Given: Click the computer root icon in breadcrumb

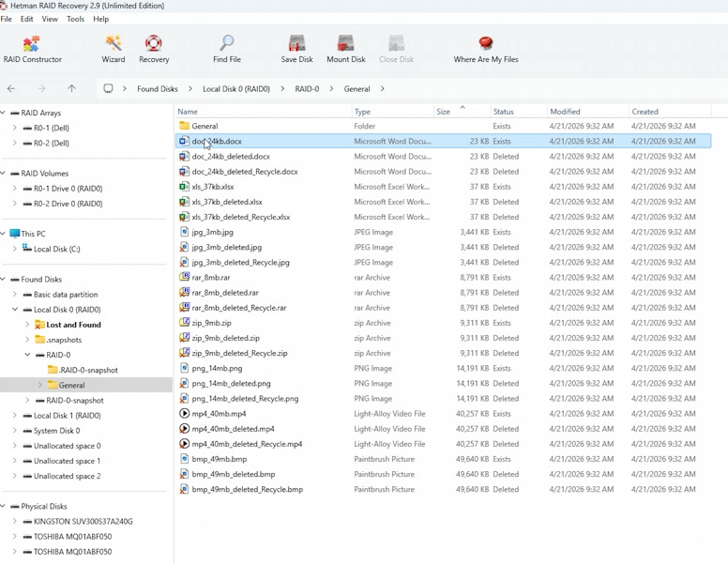Looking at the screenshot, I should [108, 88].
